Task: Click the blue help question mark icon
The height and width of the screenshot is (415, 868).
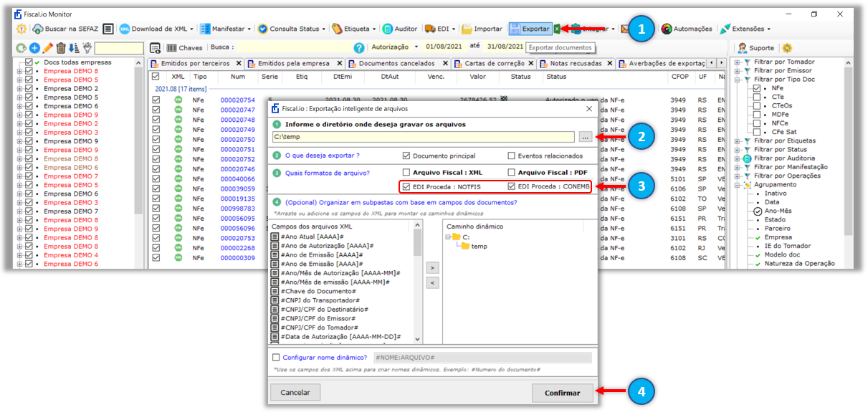Action: click(x=359, y=48)
